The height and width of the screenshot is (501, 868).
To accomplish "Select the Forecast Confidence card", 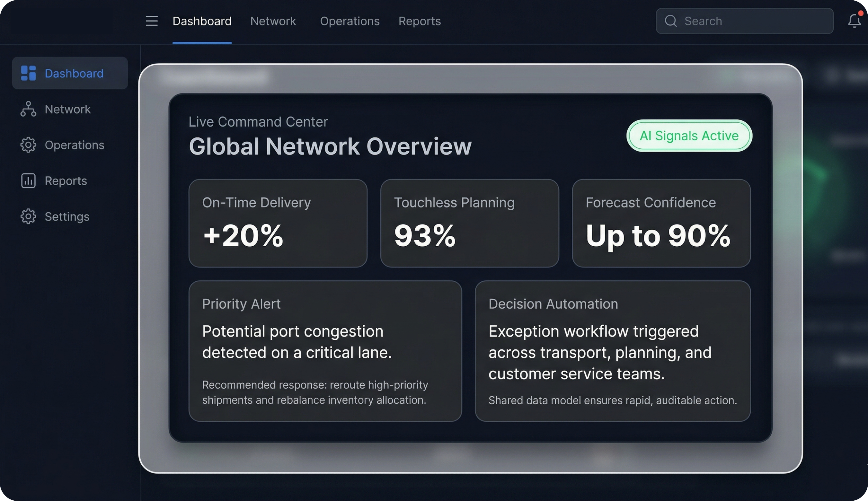I will pos(661,223).
